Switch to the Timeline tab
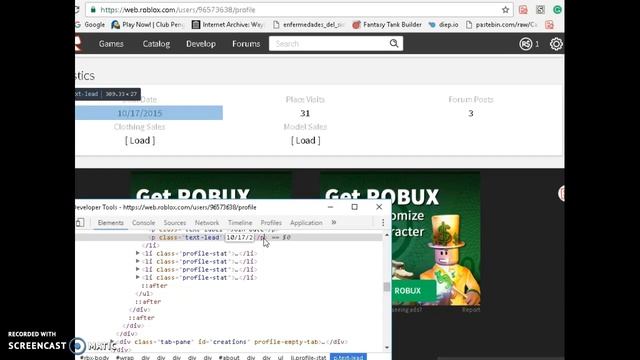 [240, 223]
